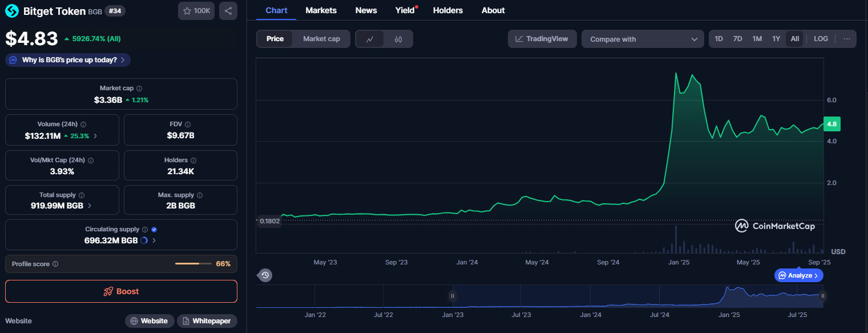Viewport: 868px width, 333px height.
Task: Toggle LOG scale on chart
Action: [x=821, y=39]
